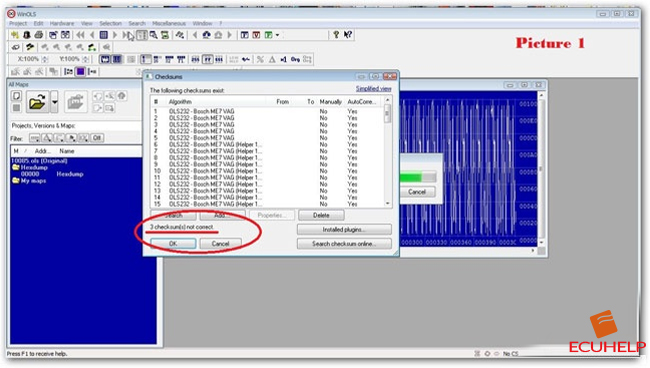650x368 pixels.
Task: Select the 10005.ols (Original) project entry
Action: pos(40,161)
